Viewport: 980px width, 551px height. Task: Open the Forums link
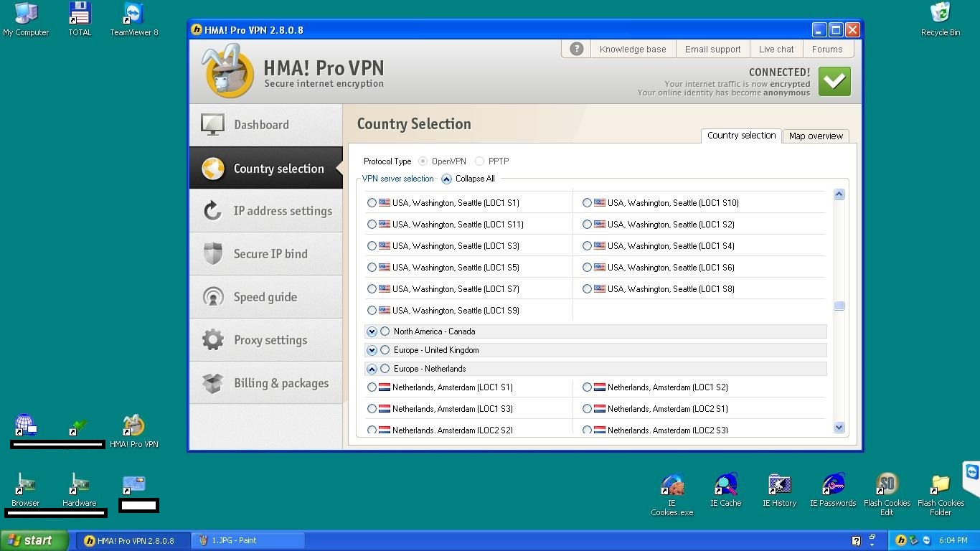tap(827, 49)
